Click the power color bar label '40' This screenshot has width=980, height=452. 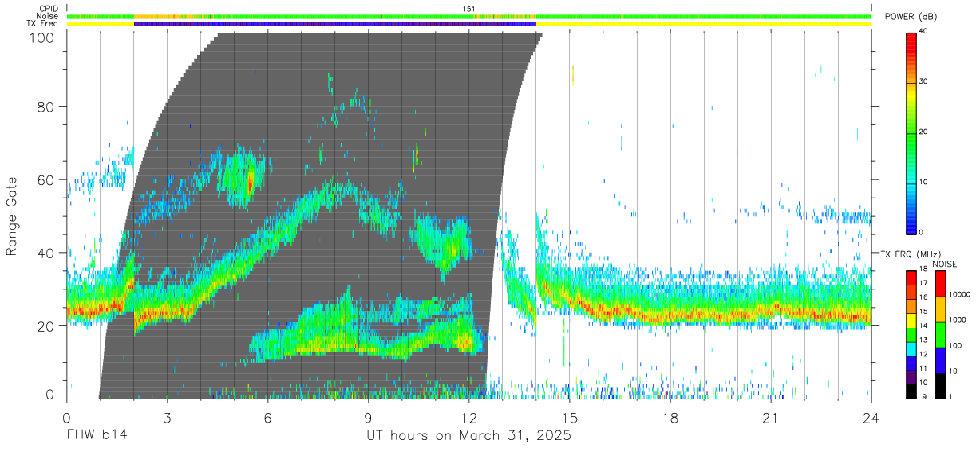[x=925, y=33]
